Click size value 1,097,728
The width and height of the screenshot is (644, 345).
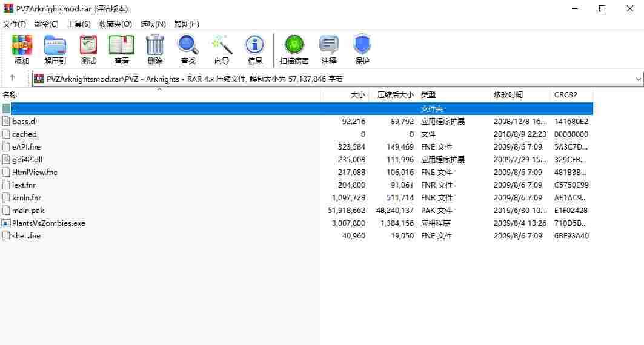point(349,198)
